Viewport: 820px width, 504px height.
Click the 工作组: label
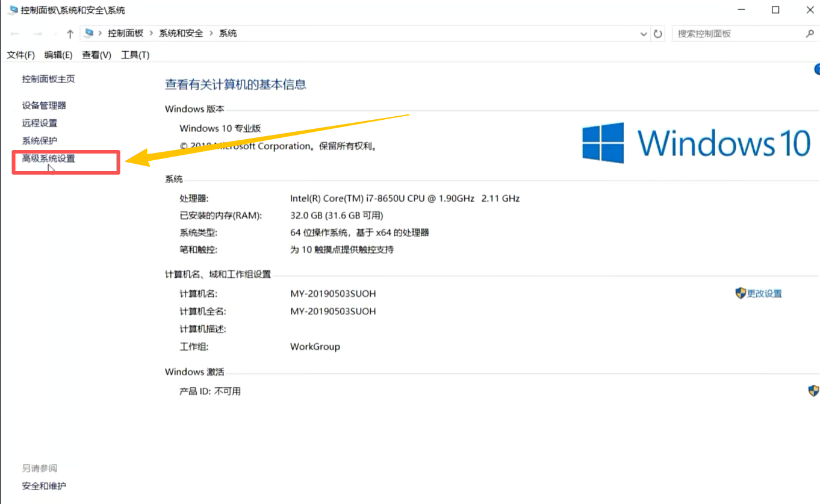pos(194,347)
